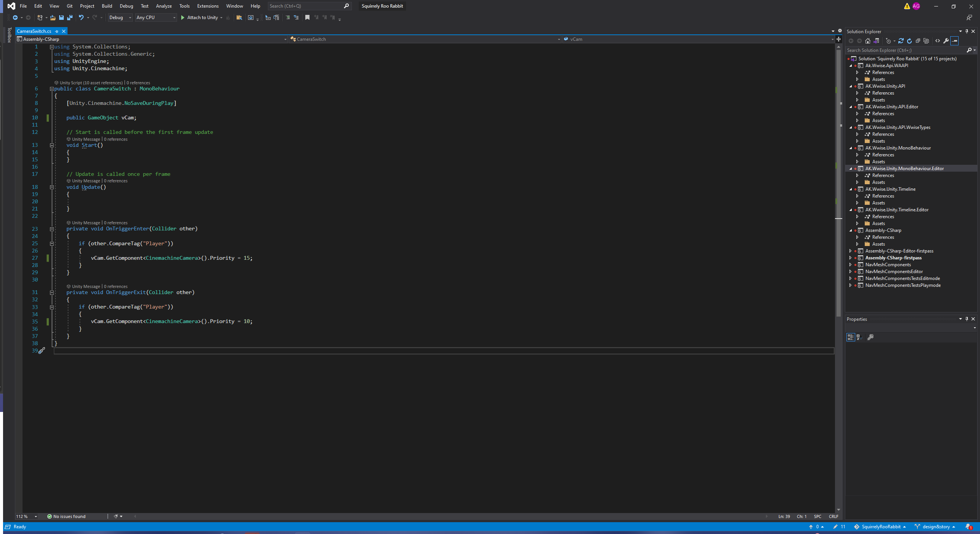The width and height of the screenshot is (980, 534).
Task: Toggle Preview Selected Items button
Action: (954, 41)
